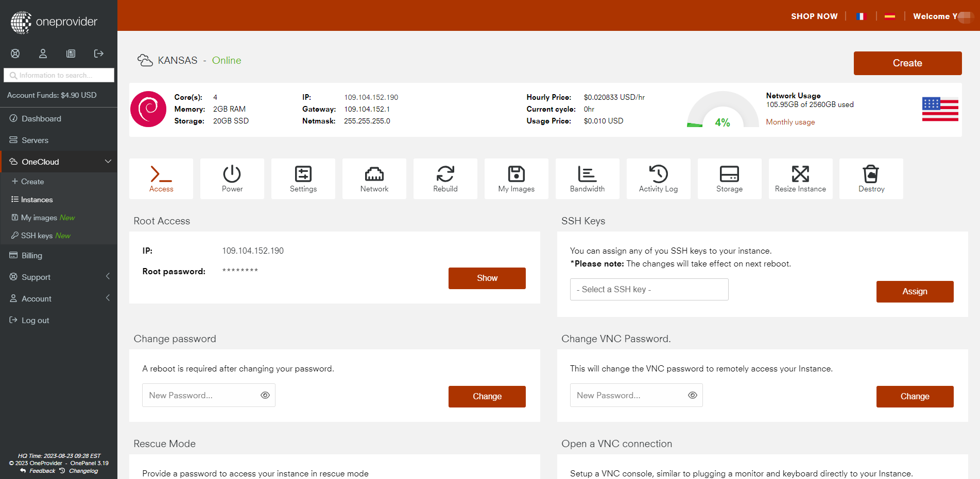
Task: Click Account Funds $4.90 USD text
Action: click(51, 95)
